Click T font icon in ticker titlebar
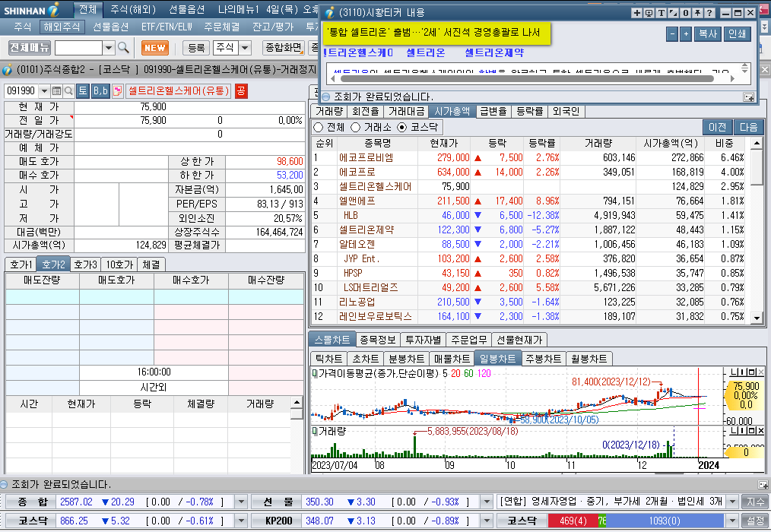The height and width of the screenshot is (532, 771). 661,13
